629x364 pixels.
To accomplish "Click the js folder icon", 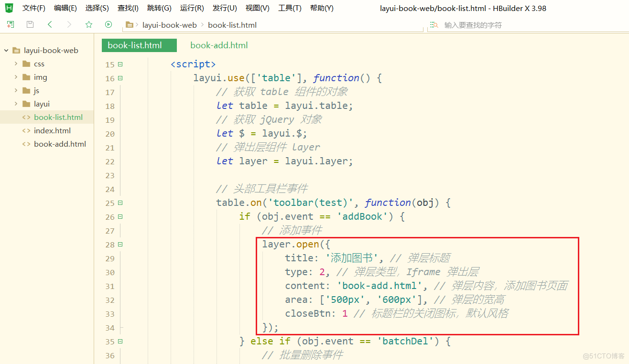I will [x=26, y=90].
